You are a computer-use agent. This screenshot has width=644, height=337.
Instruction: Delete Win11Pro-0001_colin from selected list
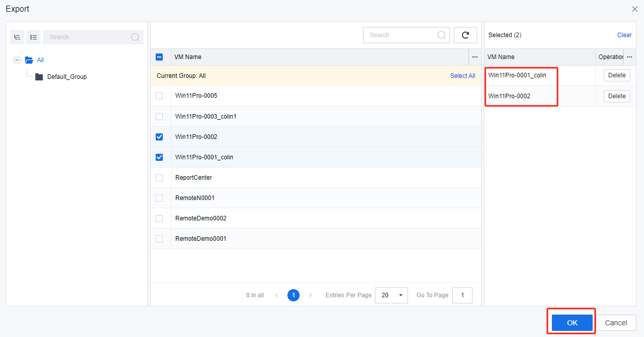(x=617, y=75)
